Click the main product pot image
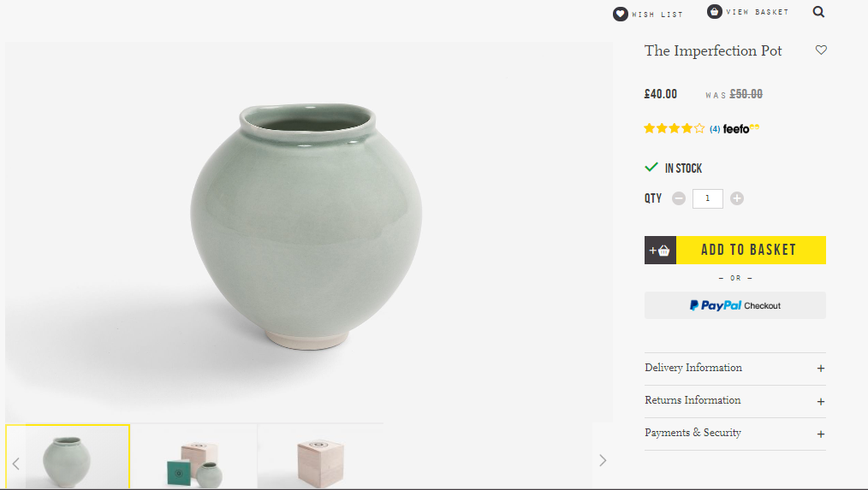This screenshot has height=490, width=868. click(x=306, y=227)
